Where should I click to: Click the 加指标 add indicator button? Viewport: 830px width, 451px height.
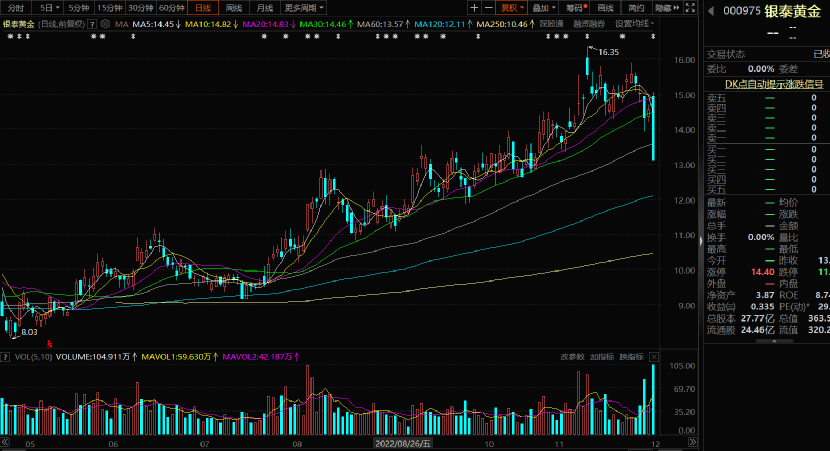tap(602, 357)
